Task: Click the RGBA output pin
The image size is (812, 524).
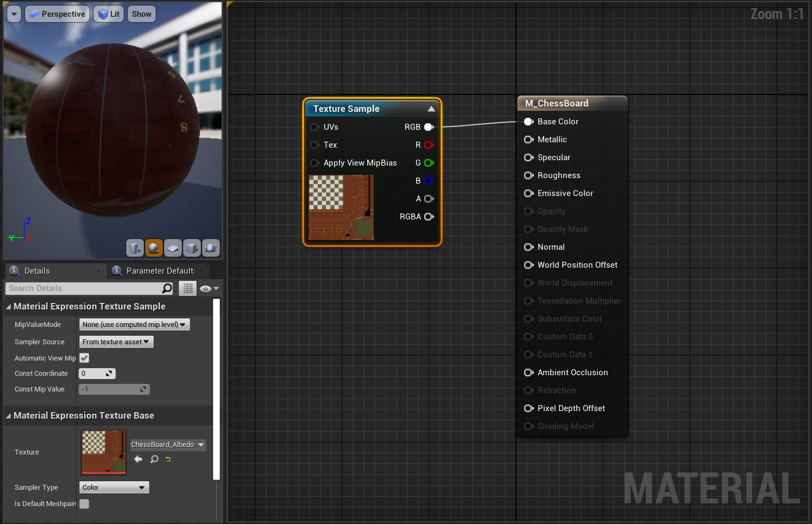Action: (x=429, y=217)
